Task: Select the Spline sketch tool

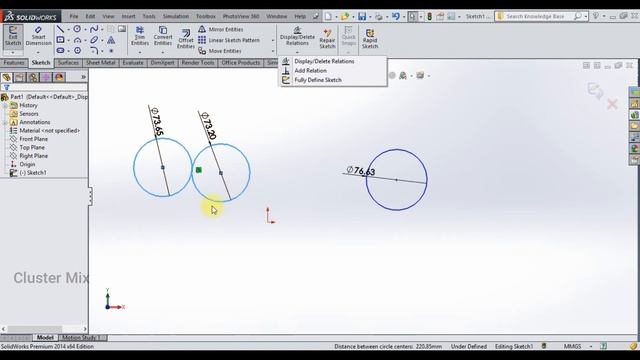Action: point(94,29)
